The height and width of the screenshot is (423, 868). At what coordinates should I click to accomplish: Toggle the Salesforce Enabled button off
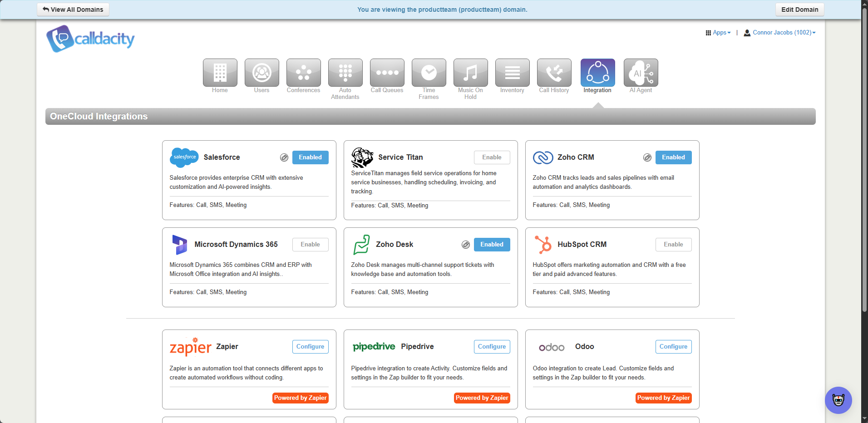tap(310, 157)
